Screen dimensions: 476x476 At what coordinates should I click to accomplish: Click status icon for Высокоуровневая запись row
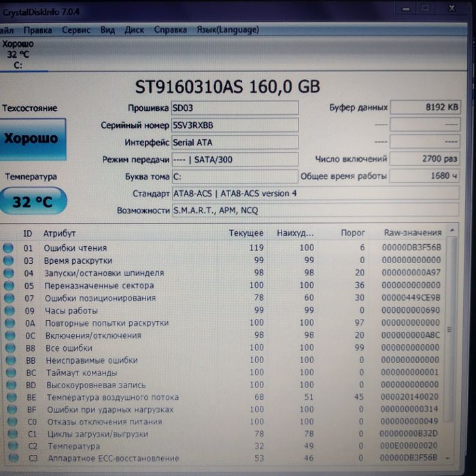click(x=12, y=385)
